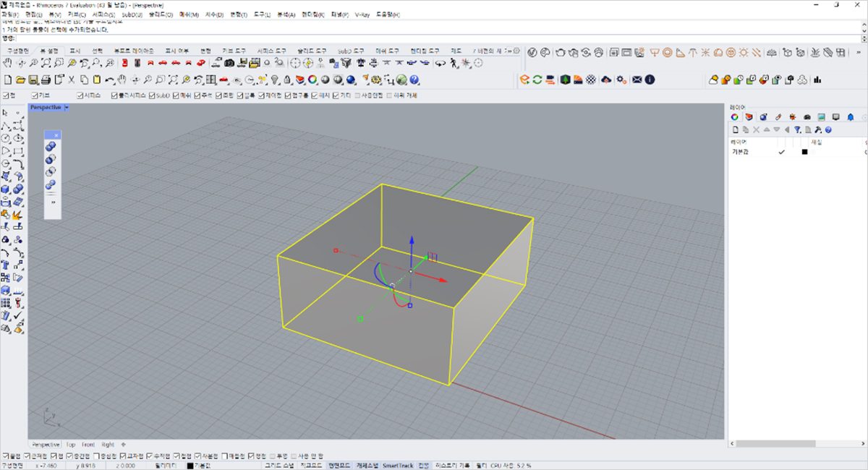Click the filter icon in layer panel
This screenshot has width=868, height=470.
[797, 130]
